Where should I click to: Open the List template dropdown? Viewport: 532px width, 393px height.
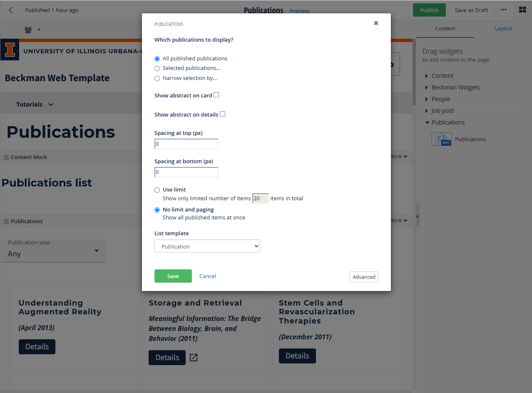[207, 246]
